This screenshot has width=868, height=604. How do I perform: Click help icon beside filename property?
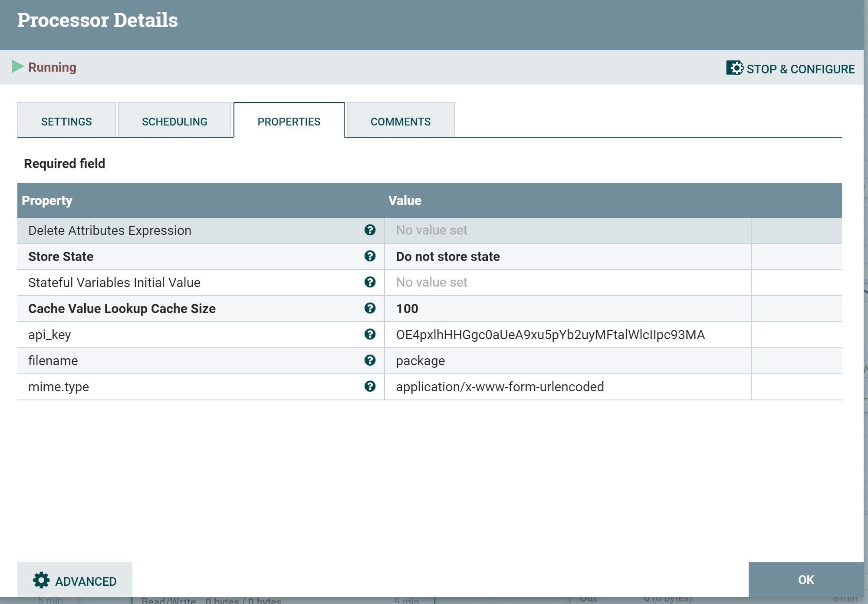(x=370, y=360)
